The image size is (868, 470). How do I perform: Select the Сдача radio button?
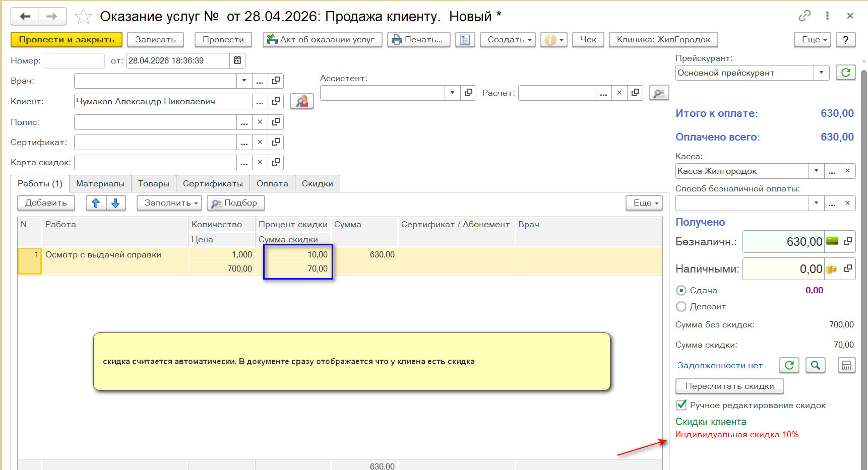[x=681, y=290]
